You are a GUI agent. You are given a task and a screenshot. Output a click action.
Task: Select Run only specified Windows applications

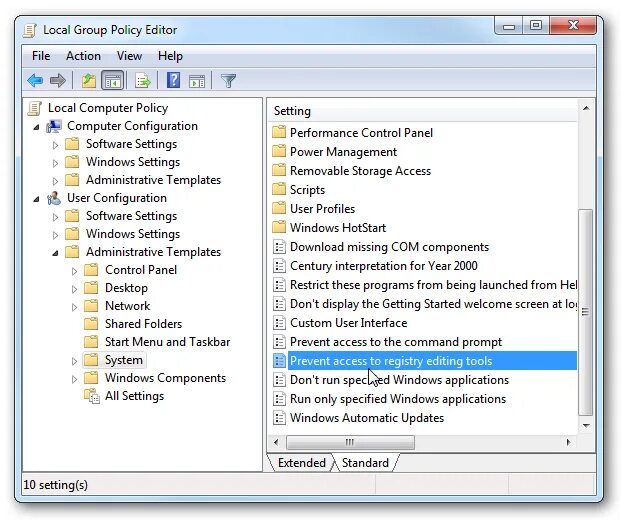point(398,399)
